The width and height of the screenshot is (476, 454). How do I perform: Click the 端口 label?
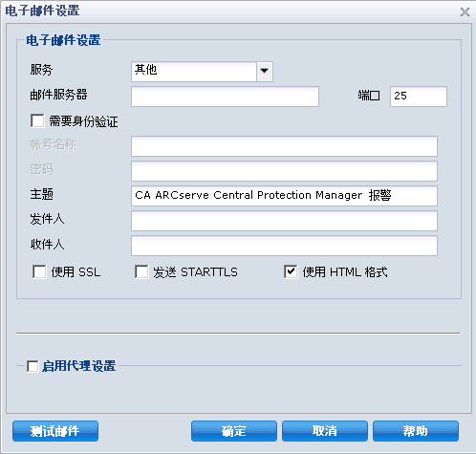tap(369, 95)
